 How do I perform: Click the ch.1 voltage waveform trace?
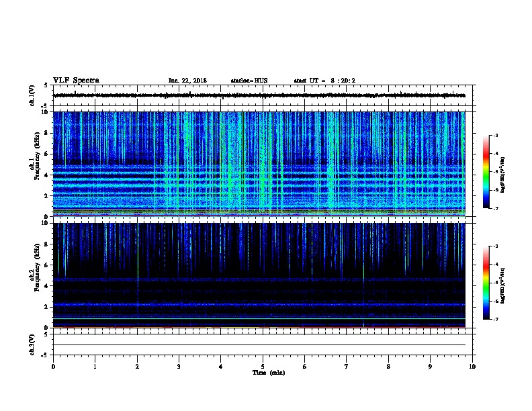click(259, 95)
